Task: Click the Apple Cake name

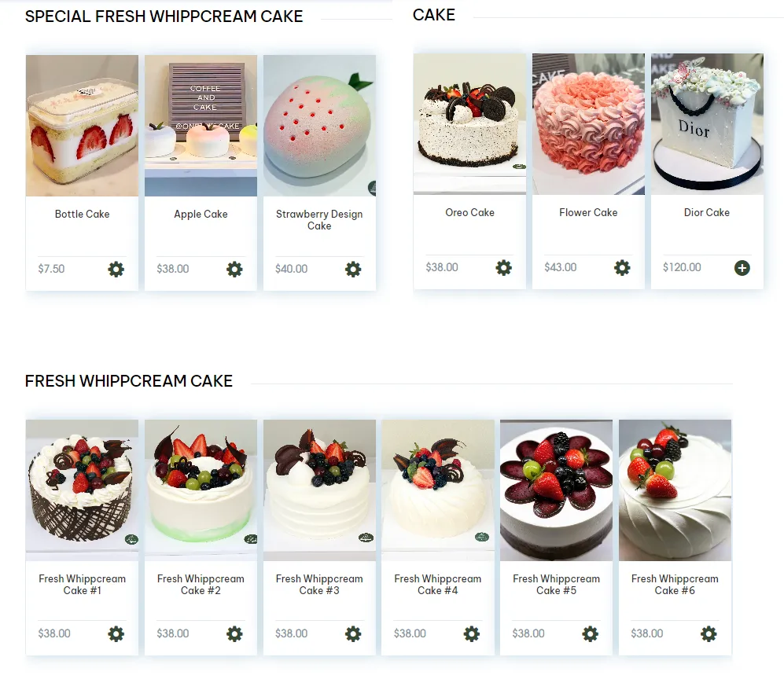Action: point(201,214)
